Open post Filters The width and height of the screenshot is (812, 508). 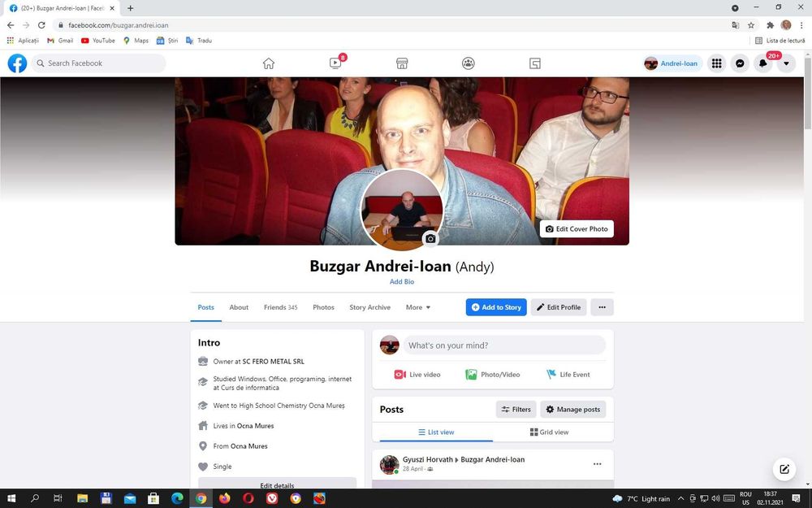tap(516, 409)
